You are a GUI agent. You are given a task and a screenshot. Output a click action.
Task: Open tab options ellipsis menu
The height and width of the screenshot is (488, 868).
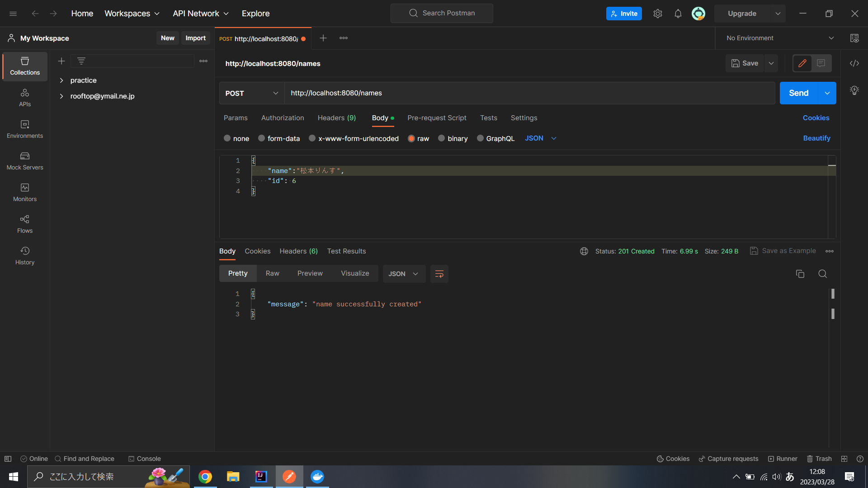pos(344,38)
